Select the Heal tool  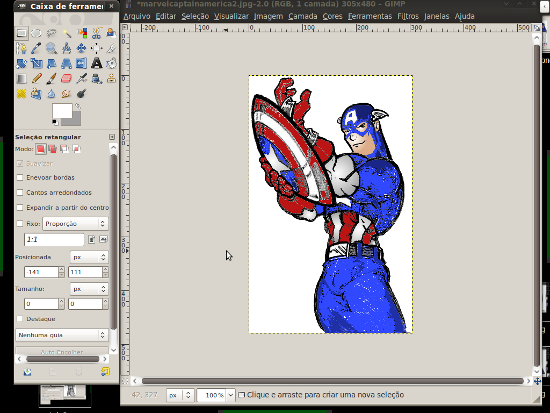21,94
